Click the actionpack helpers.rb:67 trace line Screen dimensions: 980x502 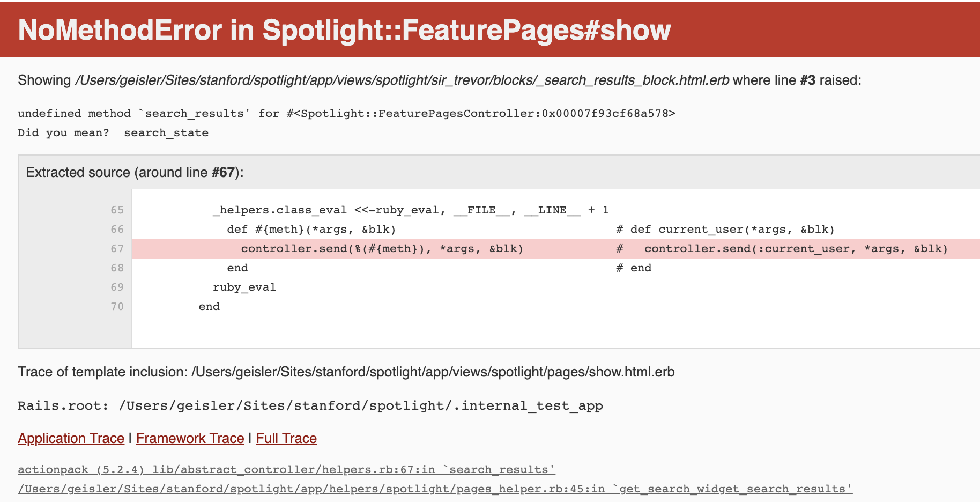point(286,469)
